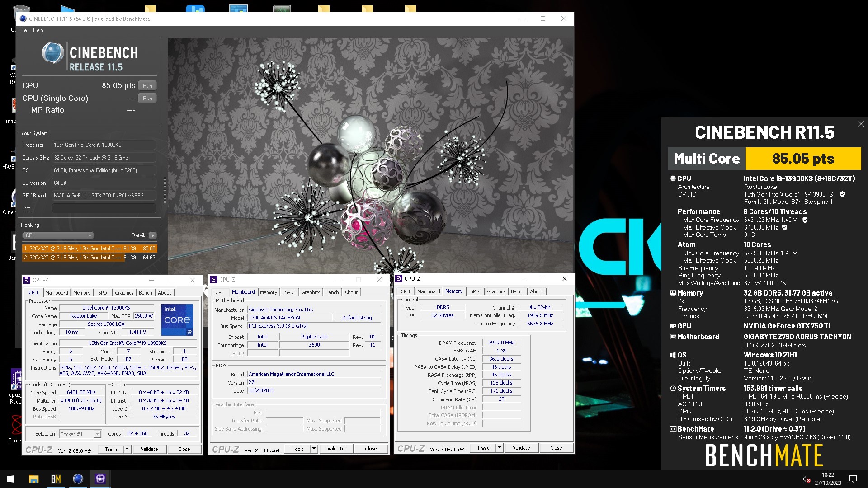Click Validate in Mainboard CPU-Z window
Image resolution: width=868 pixels, height=488 pixels.
click(336, 449)
